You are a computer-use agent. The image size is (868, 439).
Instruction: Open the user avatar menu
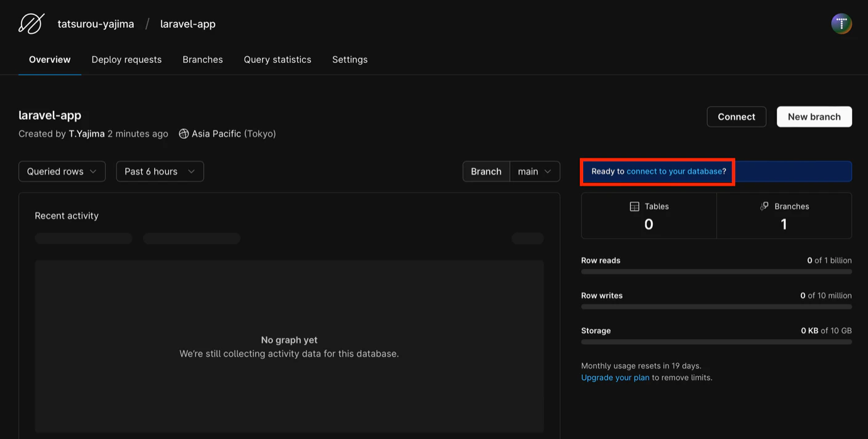click(841, 23)
